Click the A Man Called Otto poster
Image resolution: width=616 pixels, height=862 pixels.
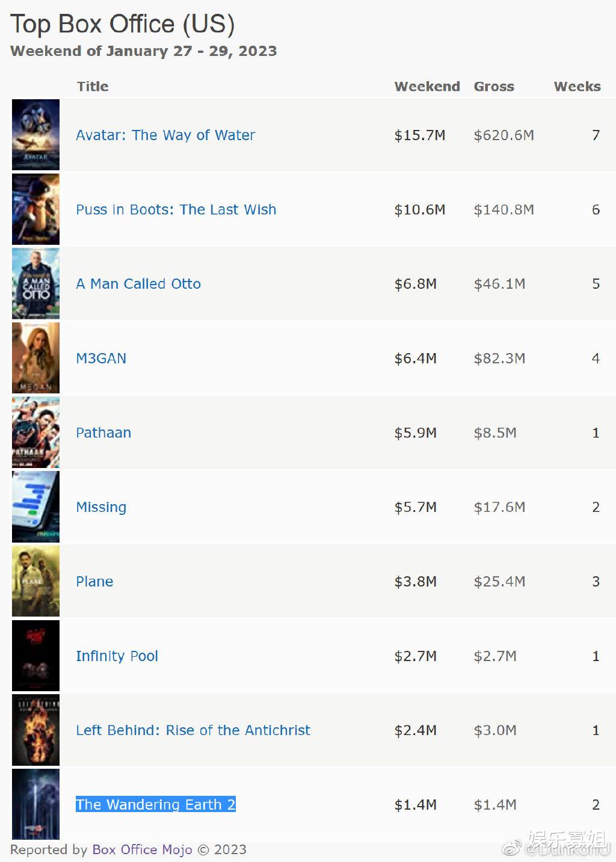pyautogui.click(x=36, y=283)
